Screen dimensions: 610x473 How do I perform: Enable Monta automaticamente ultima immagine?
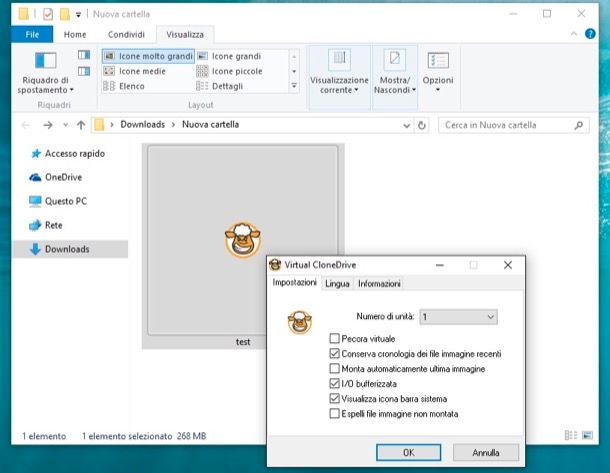coord(334,368)
